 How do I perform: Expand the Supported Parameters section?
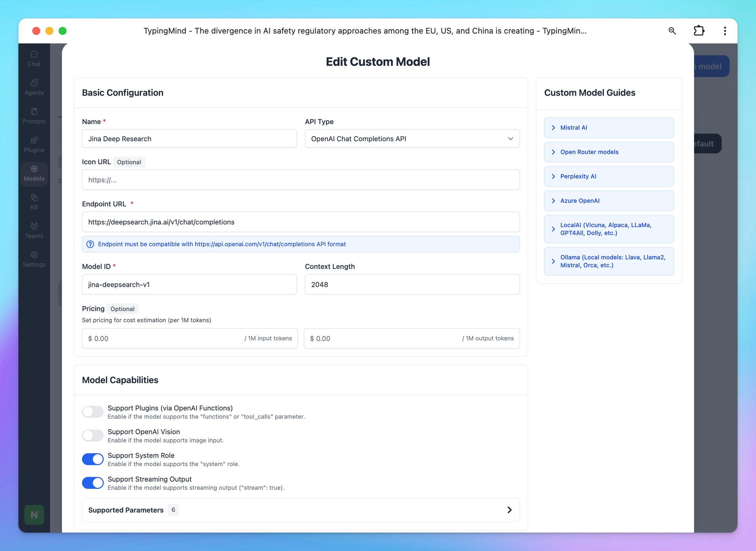[x=300, y=510]
